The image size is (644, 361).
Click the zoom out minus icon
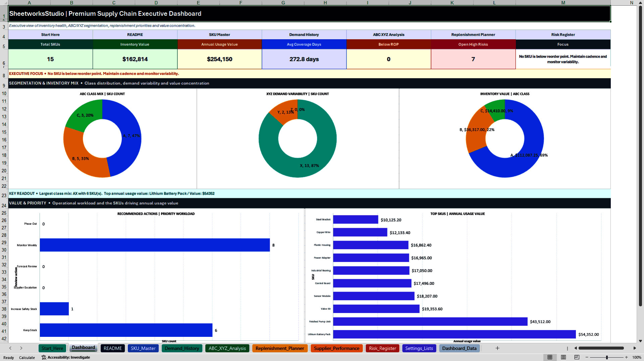pos(587,357)
